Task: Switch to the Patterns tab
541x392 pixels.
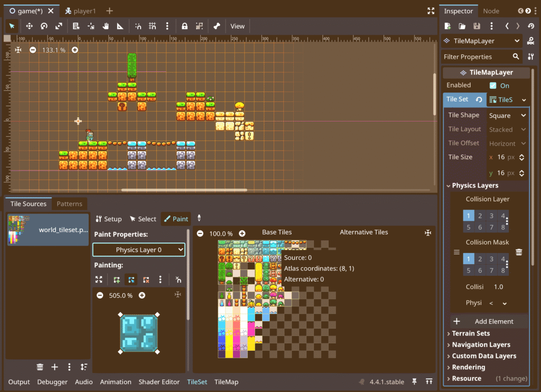Action: tap(69, 203)
